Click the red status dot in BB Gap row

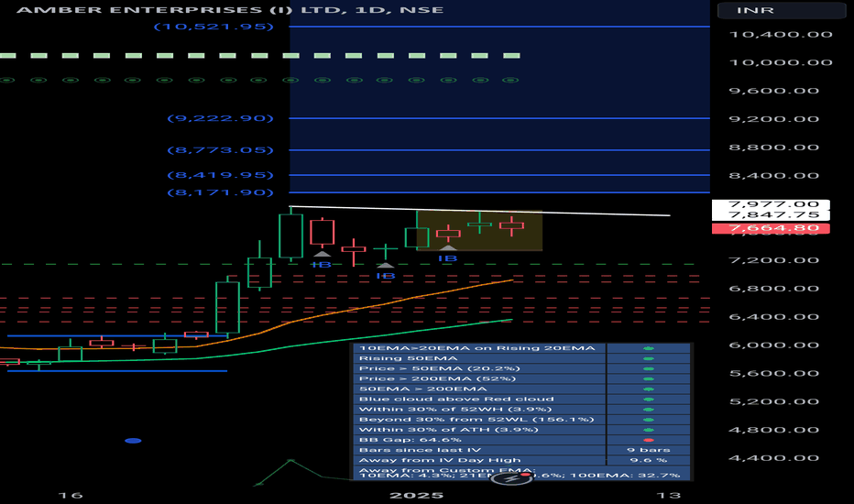pos(648,440)
